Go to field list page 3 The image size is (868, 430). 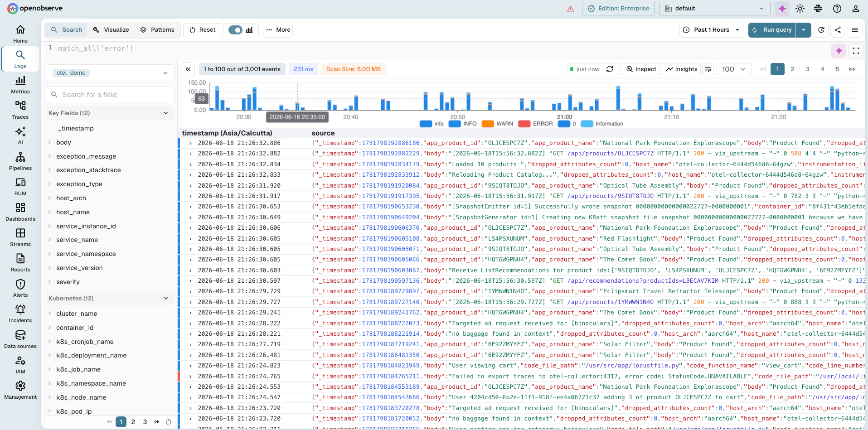145,422
